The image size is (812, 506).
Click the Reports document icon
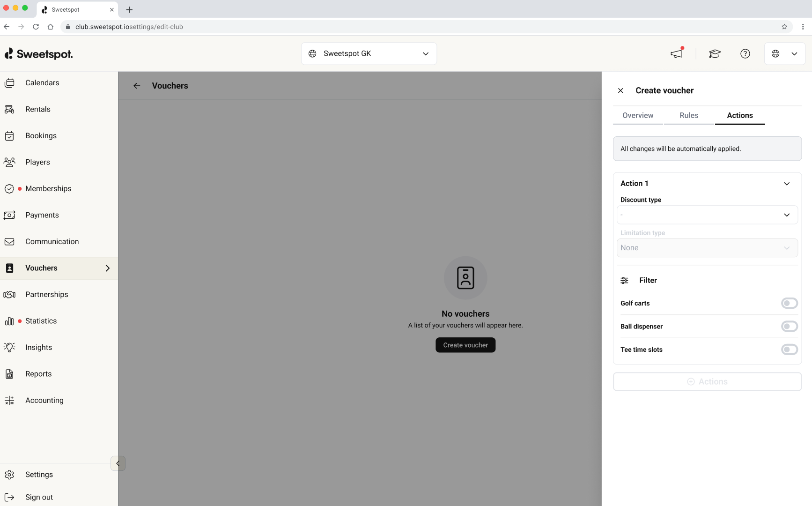click(x=9, y=374)
